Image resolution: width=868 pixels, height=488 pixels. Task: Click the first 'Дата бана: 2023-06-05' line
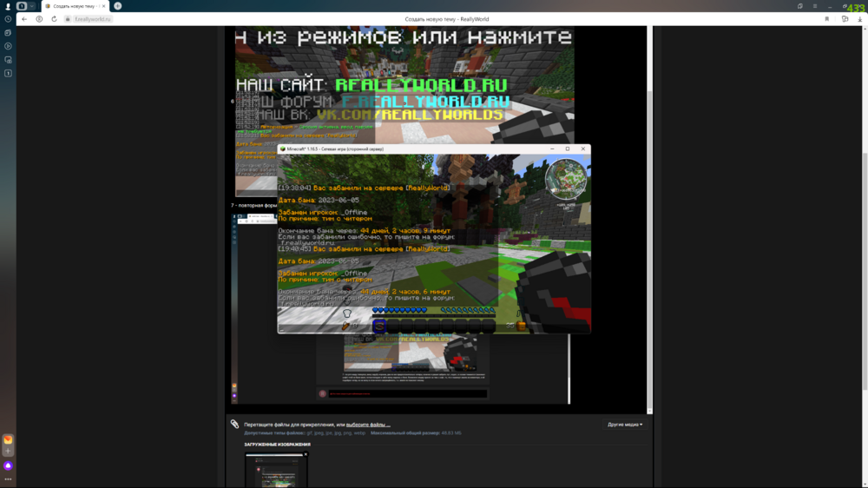tap(319, 200)
